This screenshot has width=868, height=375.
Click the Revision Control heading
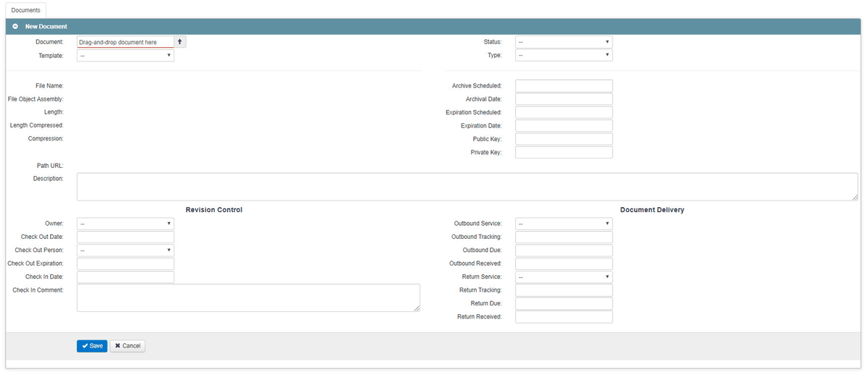click(x=214, y=210)
